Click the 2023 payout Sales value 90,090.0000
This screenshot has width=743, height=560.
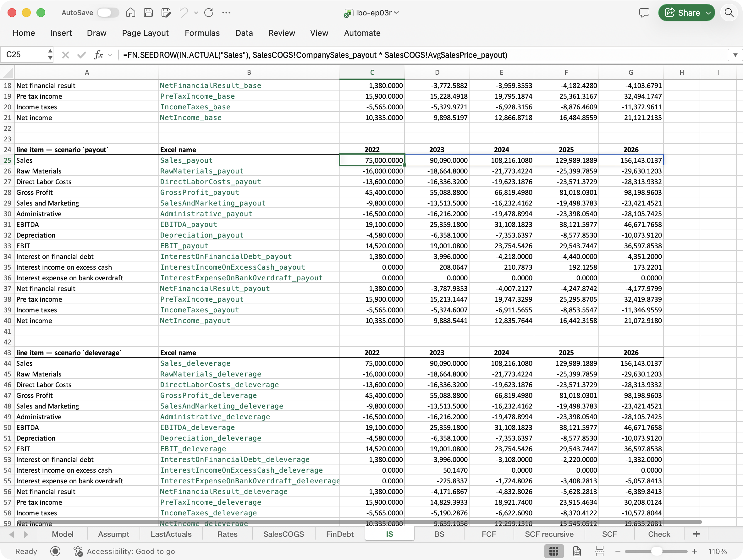pyautogui.click(x=437, y=160)
